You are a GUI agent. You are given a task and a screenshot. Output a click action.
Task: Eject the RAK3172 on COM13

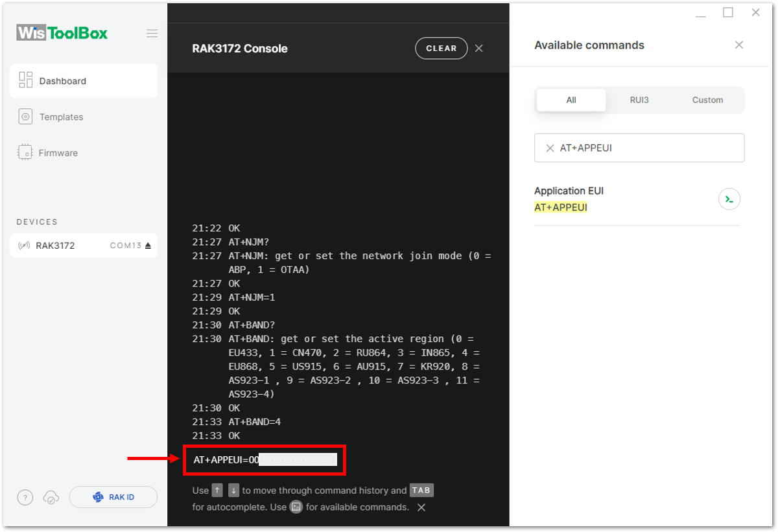148,246
